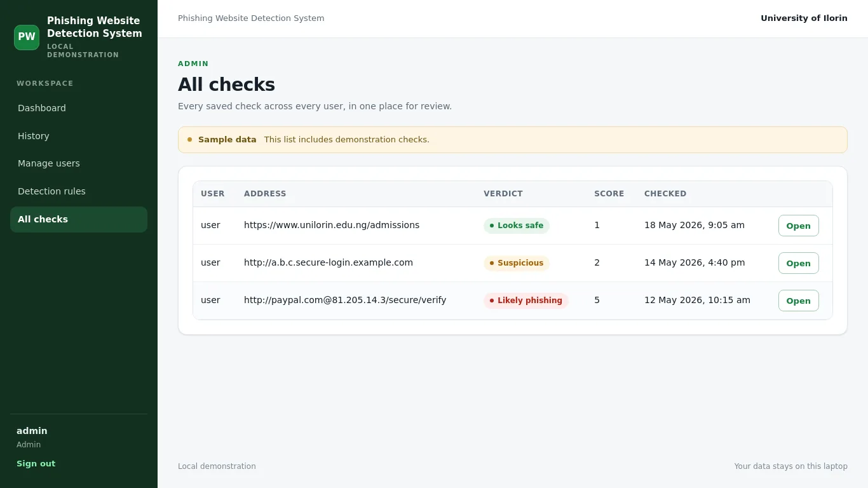The image size is (868, 488).
Task: Click the https://www.unilorin.edu.ng/admissions address
Action: 332,225
